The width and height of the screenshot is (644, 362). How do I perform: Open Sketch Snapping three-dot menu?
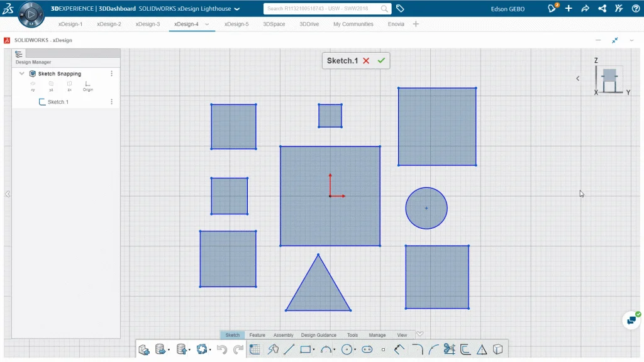coord(111,74)
